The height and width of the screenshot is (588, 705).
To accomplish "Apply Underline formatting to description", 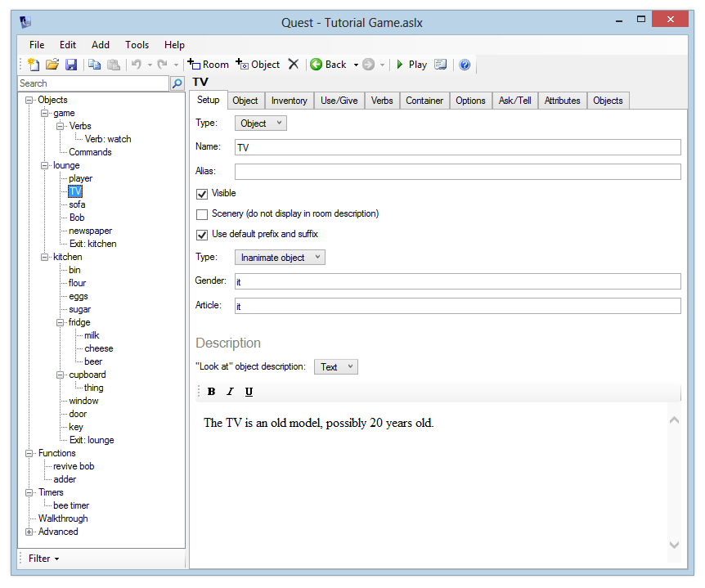I will click(249, 392).
